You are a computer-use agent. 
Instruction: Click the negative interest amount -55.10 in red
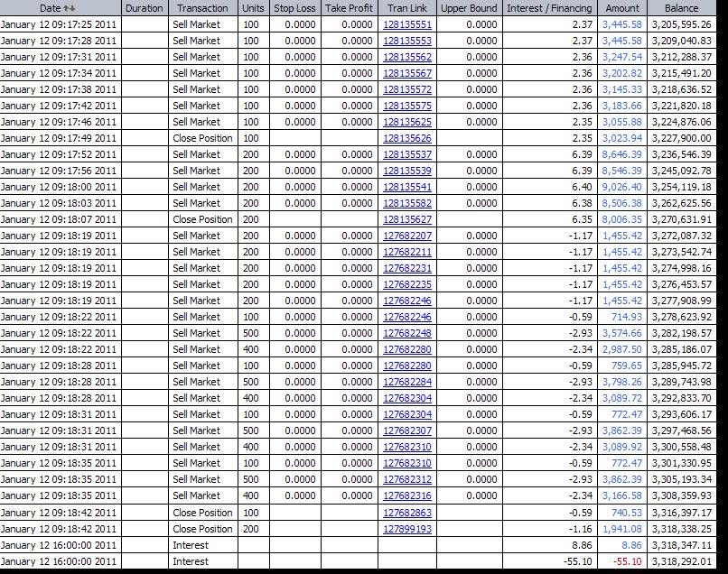[627, 561]
